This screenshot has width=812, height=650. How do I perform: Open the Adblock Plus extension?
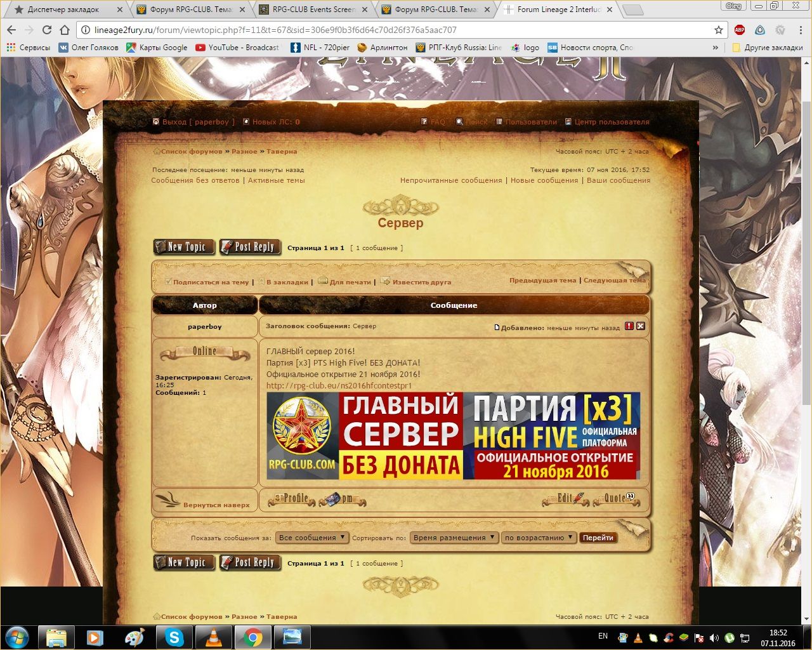tap(739, 30)
